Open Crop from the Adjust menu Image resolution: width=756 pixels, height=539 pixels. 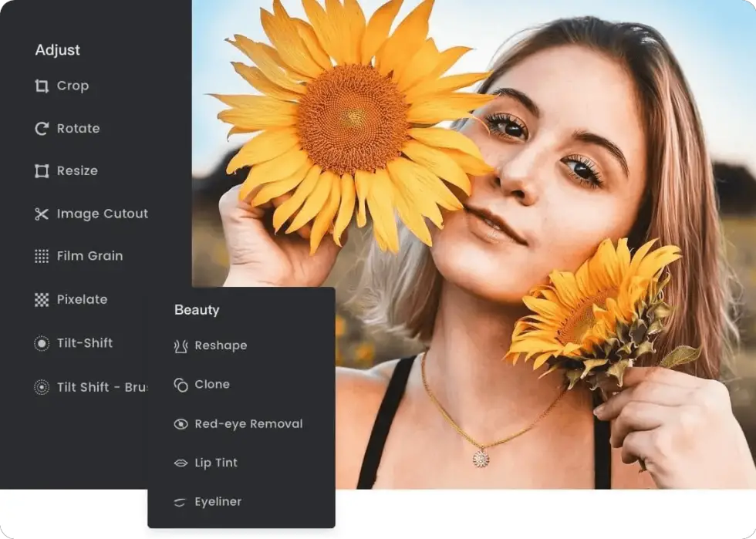[72, 86]
